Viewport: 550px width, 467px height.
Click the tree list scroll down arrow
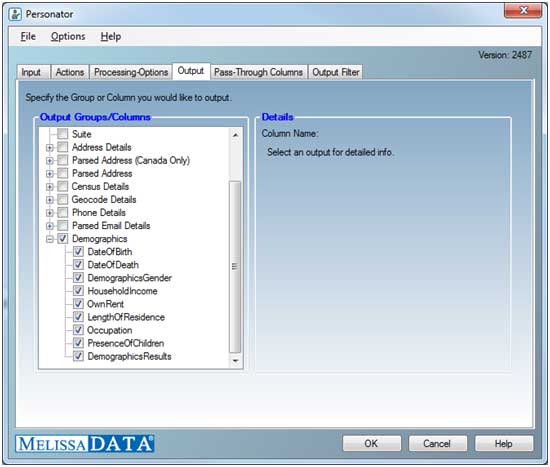(x=235, y=361)
